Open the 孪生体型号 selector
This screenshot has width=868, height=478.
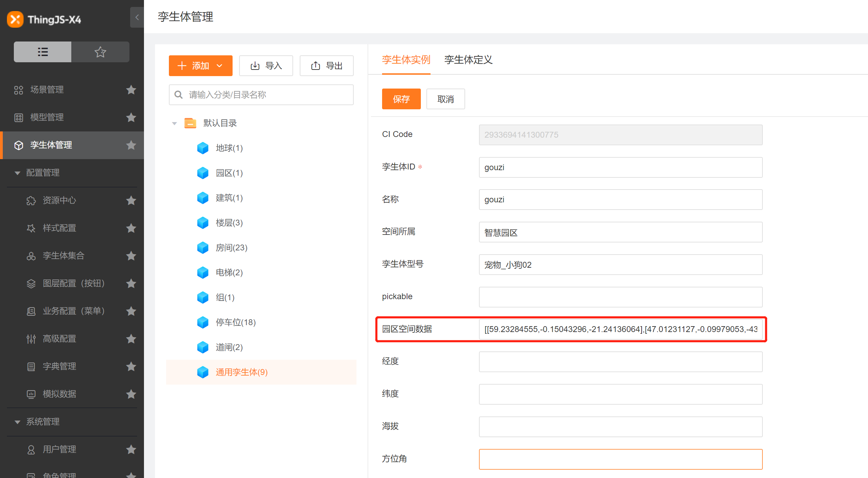coord(621,265)
